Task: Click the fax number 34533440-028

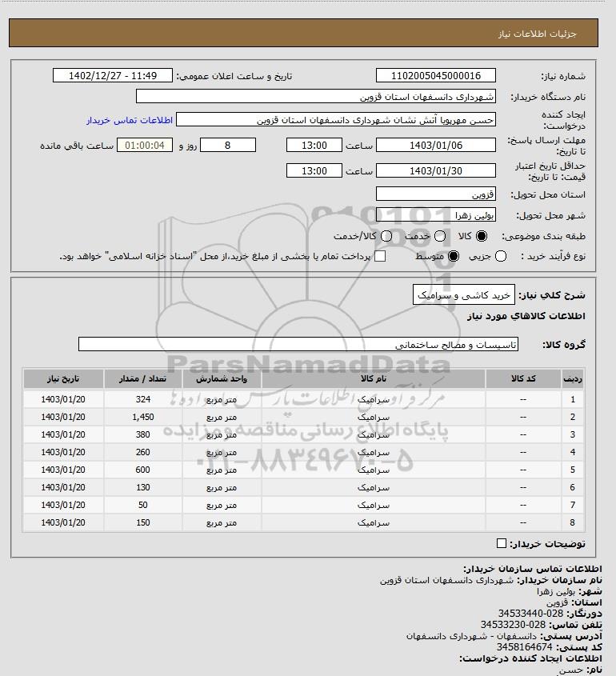Action: tap(530, 613)
